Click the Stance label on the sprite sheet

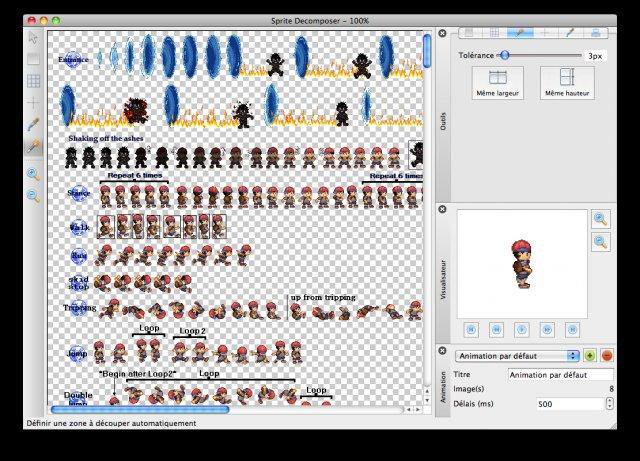tap(78, 193)
